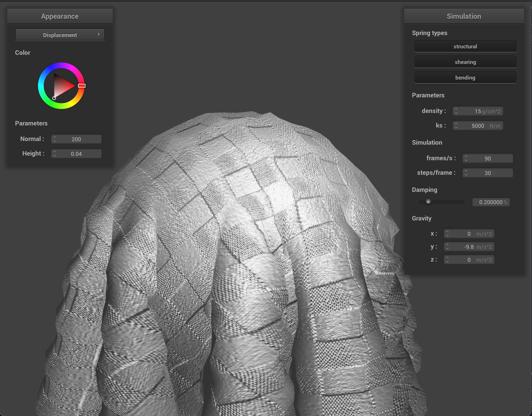Click the gravity z stepper up arrow
Image resolution: width=532 pixels, height=416 pixels.
pyautogui.click(x=447, y=258)
